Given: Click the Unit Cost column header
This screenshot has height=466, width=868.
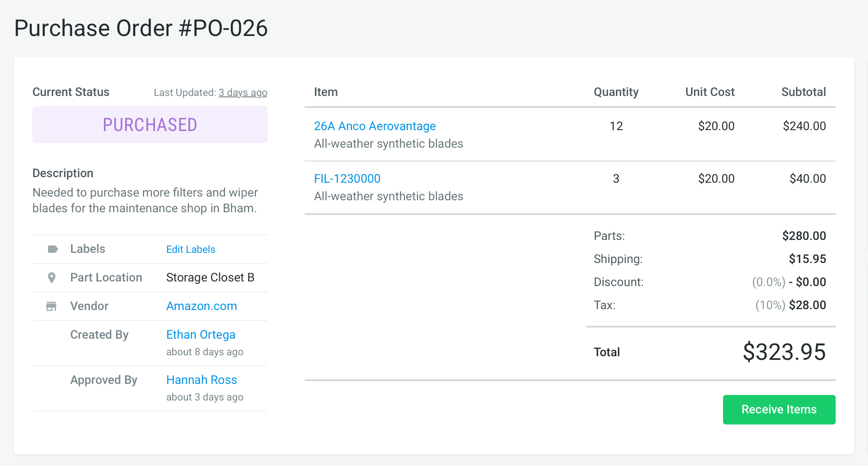Looking at the screenshot, I should (709, 92).
